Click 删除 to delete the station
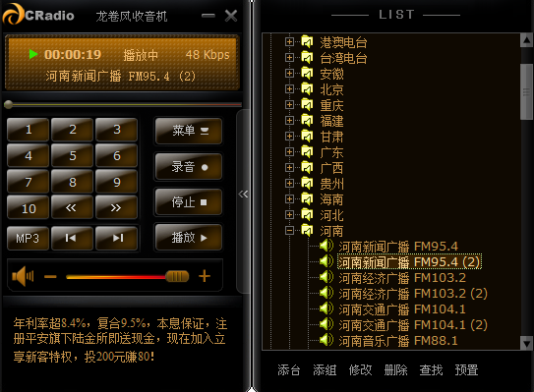Image resolution: width=534 pixels, height=392 pixels. coord(395,369)
